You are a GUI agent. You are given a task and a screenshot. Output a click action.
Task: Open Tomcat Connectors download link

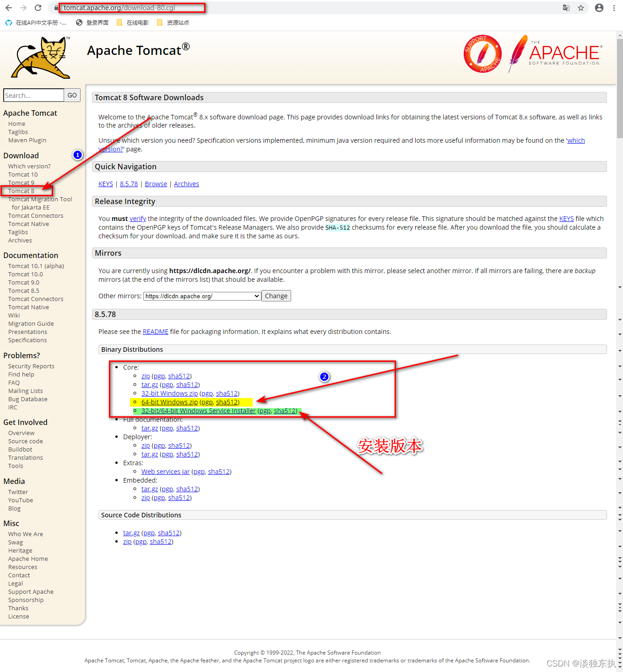36,215
